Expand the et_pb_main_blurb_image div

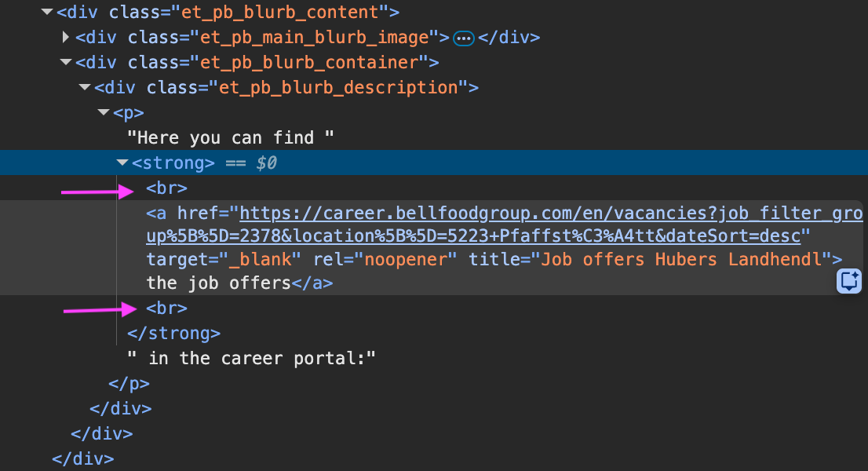[x=66, y=38]
